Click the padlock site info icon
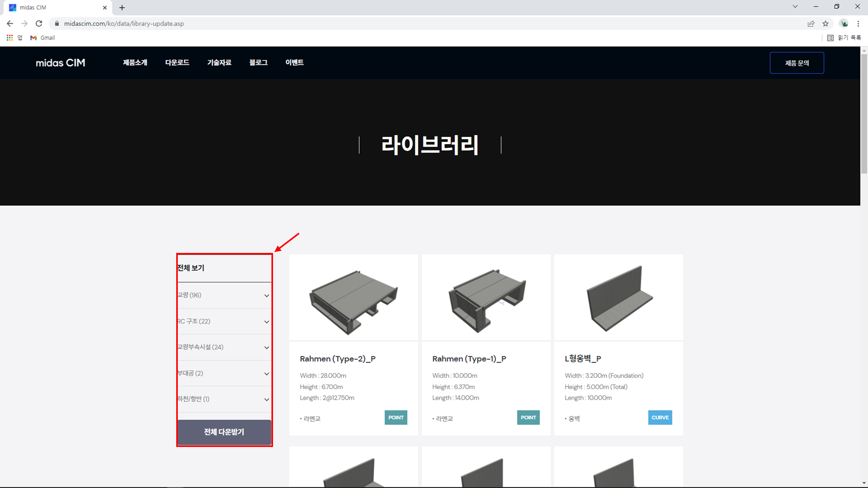 57,24
